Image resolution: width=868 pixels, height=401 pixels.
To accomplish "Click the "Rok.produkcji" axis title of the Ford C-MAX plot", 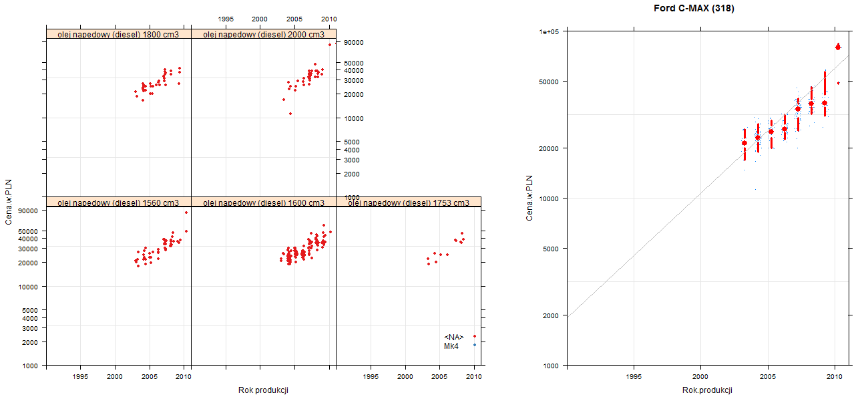I will 708,390.
